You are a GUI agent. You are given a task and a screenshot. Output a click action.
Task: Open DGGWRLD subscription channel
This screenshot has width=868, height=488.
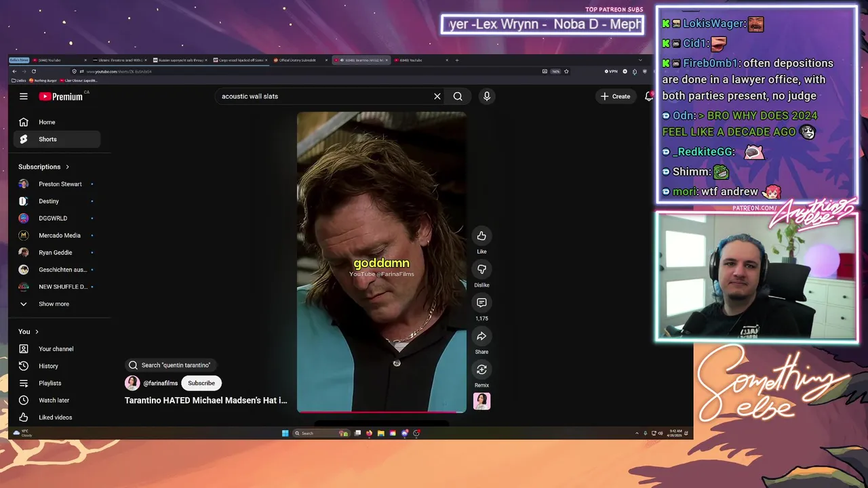click(57, 218)
